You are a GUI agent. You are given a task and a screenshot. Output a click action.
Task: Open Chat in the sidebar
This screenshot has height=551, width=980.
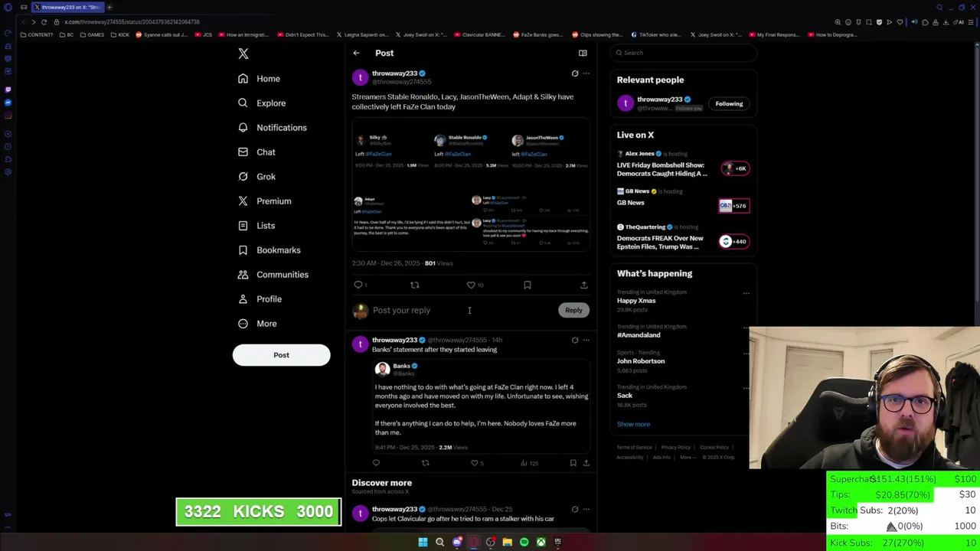256,152
